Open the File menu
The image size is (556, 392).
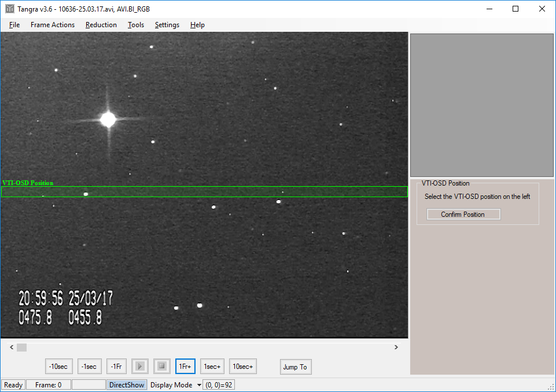coord(14,25)
